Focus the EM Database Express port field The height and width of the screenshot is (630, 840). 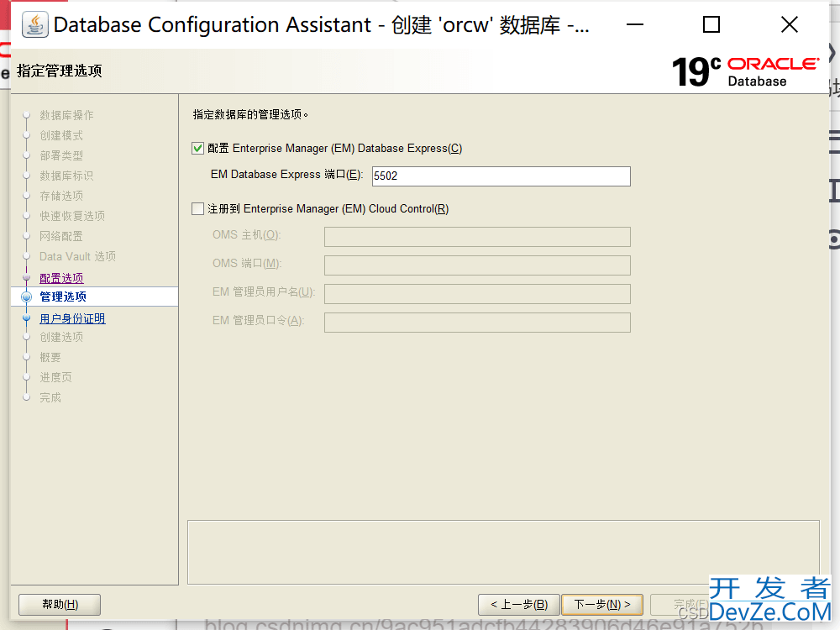(x=501, y=176)
